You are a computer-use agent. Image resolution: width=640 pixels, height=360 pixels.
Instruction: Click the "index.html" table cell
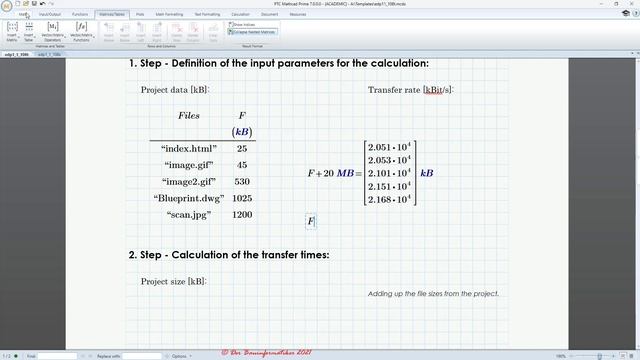point(189,149)
